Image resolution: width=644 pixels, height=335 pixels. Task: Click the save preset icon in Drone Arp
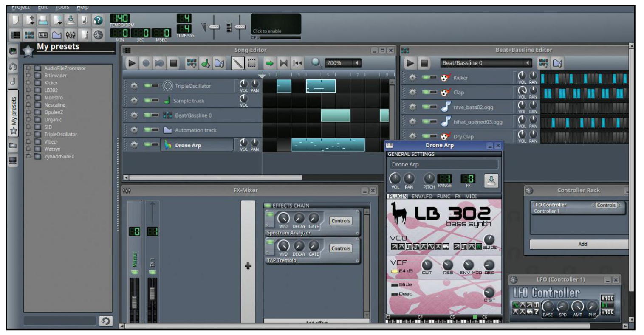[x=491, y=180]
